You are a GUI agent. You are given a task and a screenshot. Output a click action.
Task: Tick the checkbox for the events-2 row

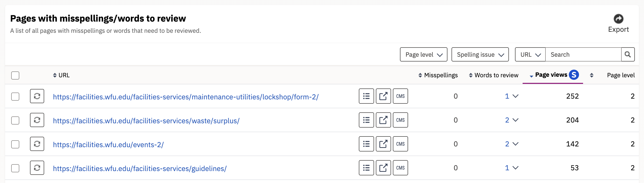(15, 144)
